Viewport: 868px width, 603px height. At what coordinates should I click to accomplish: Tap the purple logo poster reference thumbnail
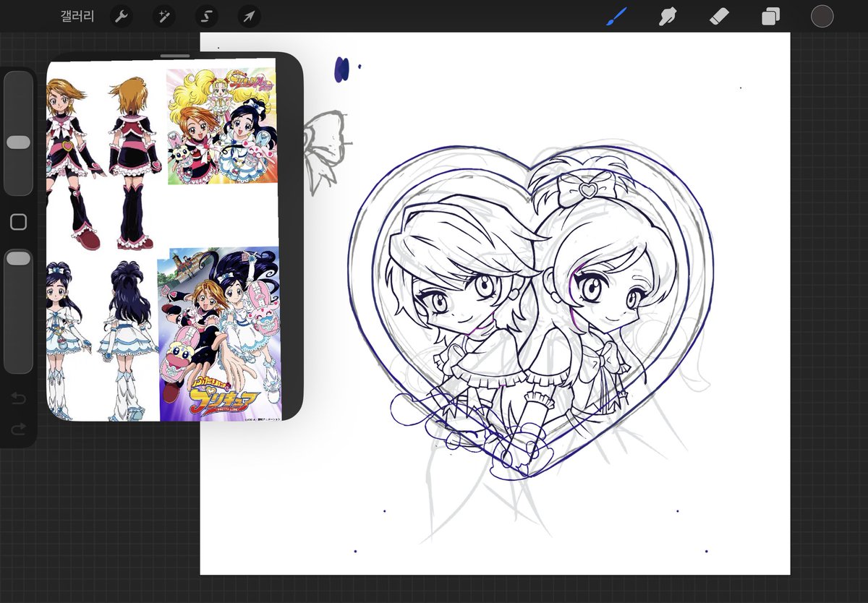(218, 334)
